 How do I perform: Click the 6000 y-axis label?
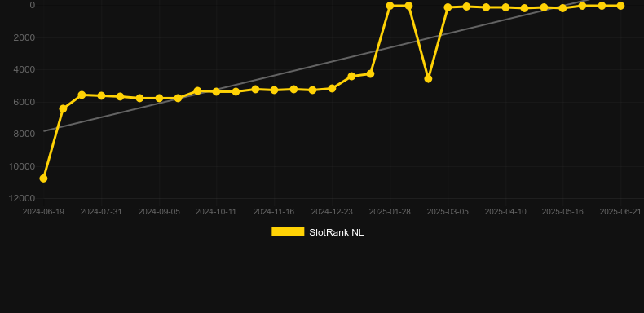pyautogui.click(x=24, y=102)
